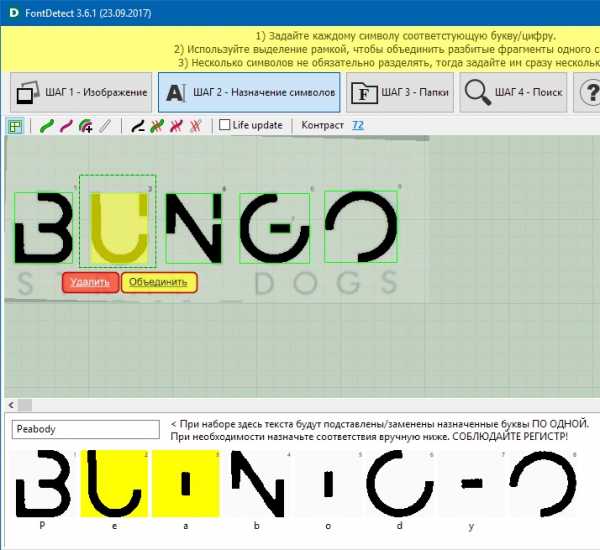Select open circle thumbnail labeled d
Screen dimensions: 600x550
400,484
